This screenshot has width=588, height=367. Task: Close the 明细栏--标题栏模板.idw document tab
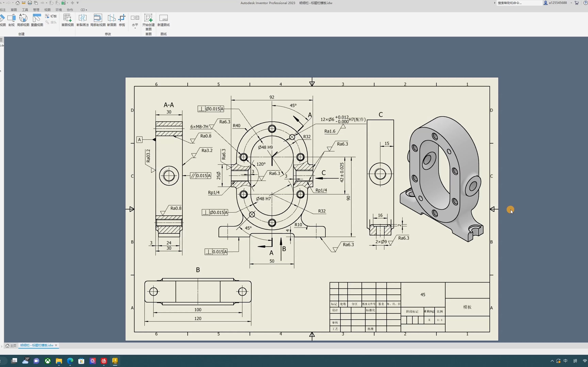pyautogui.click(x=56, y=345)
